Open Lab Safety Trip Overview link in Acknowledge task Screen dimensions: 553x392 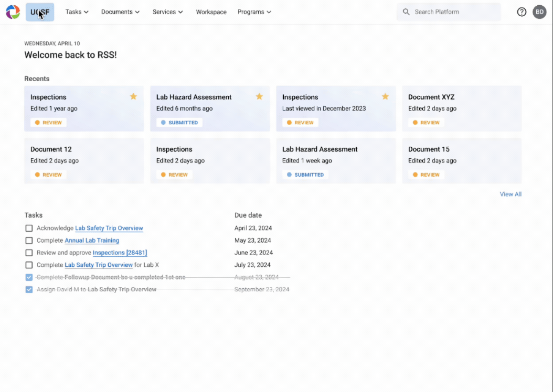click(x=109, y=228)
